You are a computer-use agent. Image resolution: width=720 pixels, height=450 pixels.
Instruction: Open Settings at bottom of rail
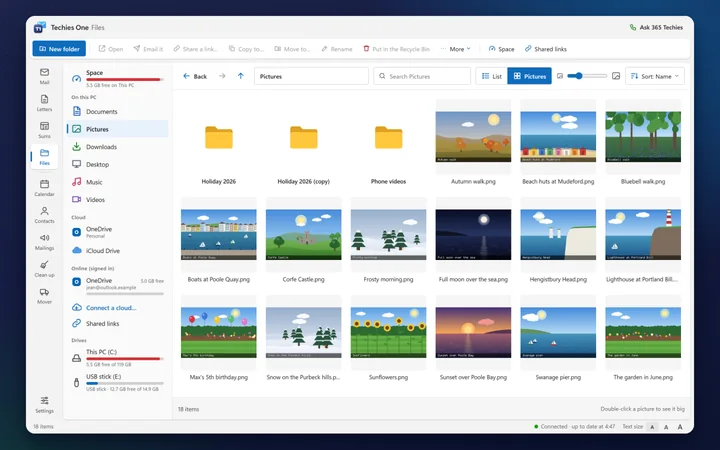click(x=44, y=405)
